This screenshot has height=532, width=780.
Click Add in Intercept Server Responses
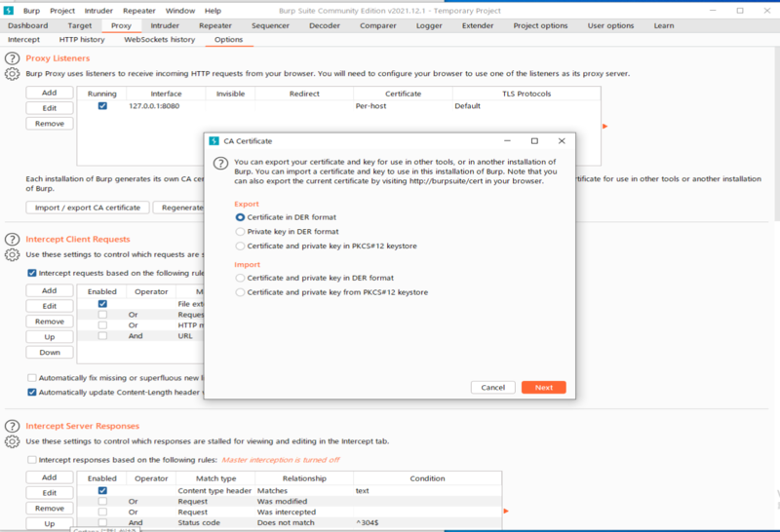click(50, 477)
